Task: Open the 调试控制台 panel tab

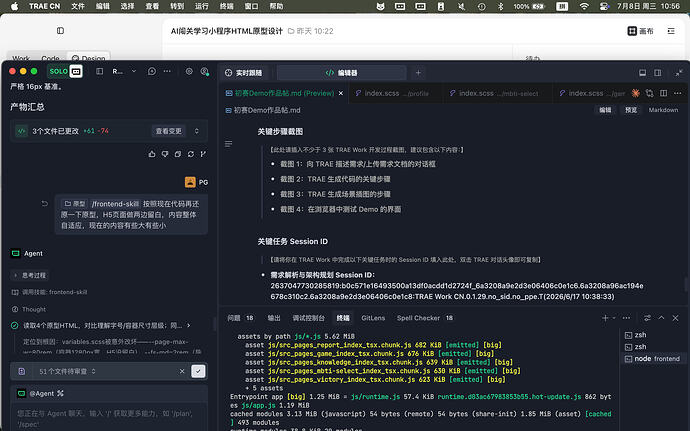Action: point(308,318)
